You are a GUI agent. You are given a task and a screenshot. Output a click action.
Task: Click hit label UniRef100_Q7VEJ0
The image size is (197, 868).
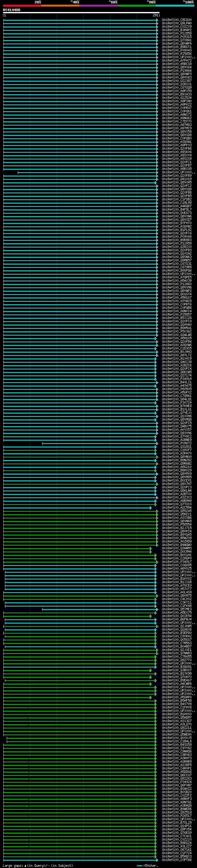click(177, 413)
